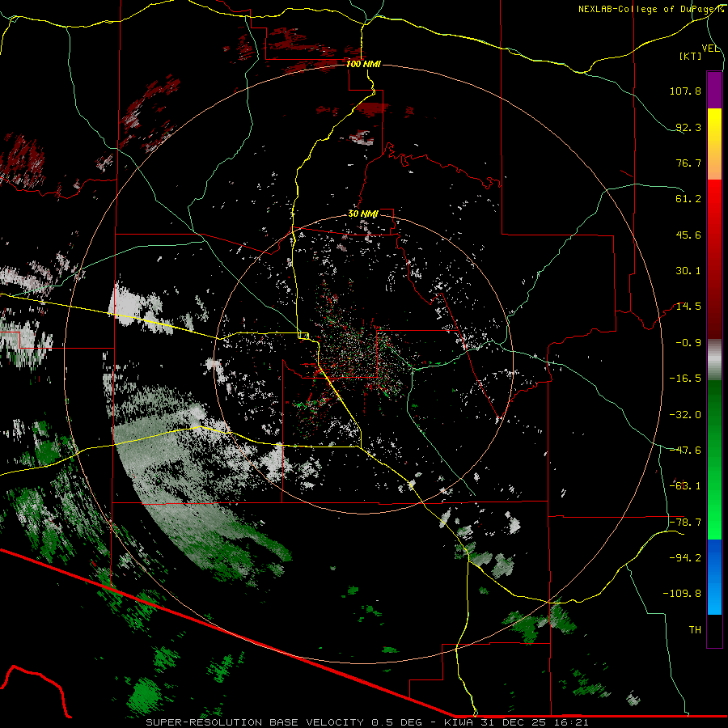Pick the gray near-zero segment of color bar
This screenshot has height=728, width=728.
[714, 359]
